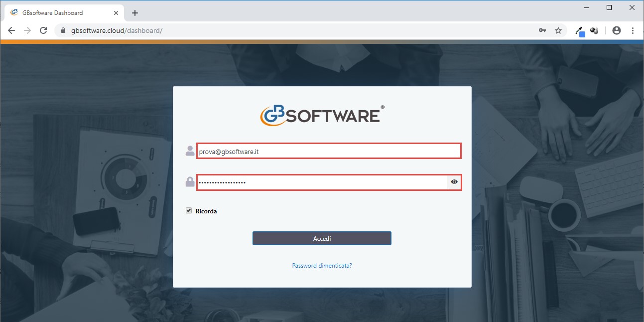Open saved passwords key icon in address bar

[x=542, y=30]
